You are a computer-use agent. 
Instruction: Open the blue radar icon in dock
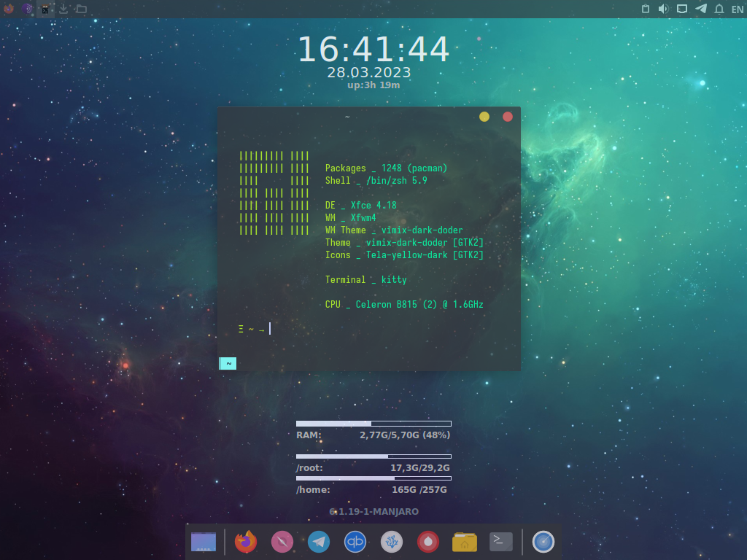pyautogui.click(x=543, y=542)
